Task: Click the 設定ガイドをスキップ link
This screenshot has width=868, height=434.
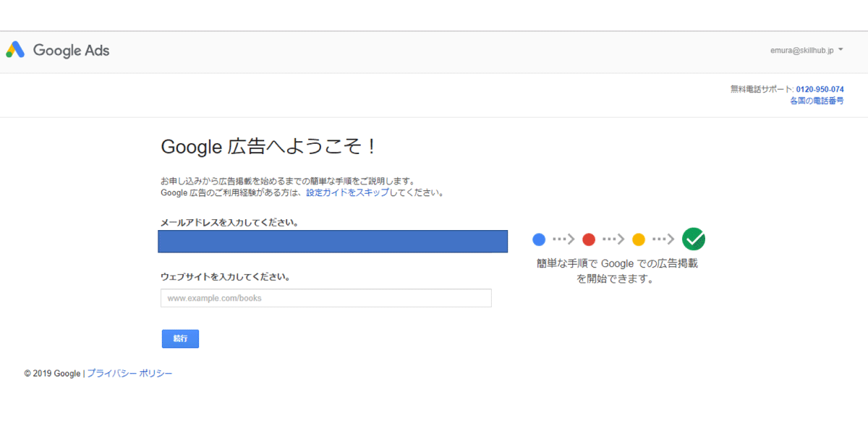Action: pyautogui.click(x=347, y=193)
